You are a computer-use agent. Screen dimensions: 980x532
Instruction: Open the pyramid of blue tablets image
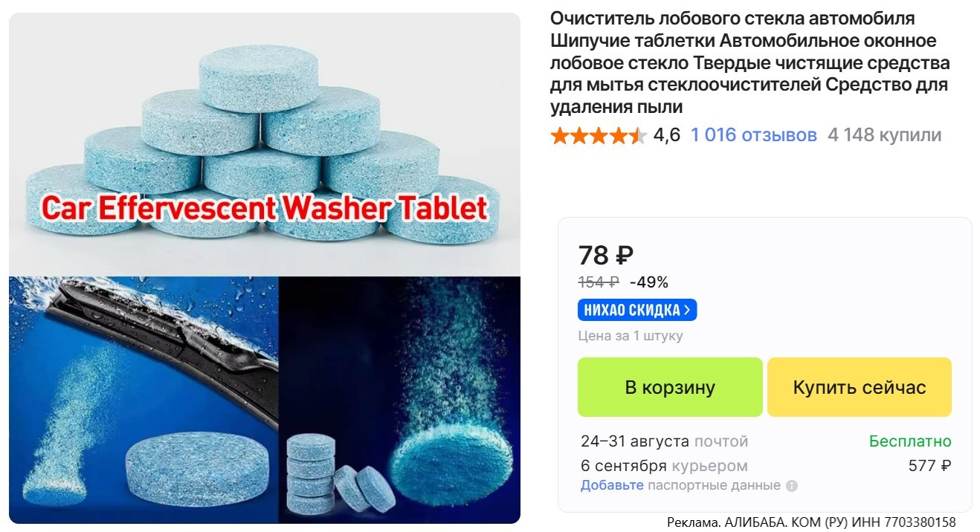[265, 145]
